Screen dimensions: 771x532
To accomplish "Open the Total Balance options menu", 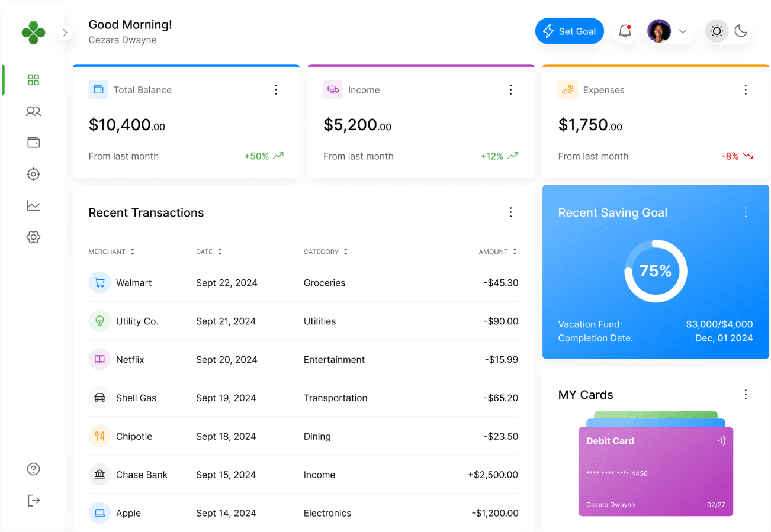I will 276,90.
